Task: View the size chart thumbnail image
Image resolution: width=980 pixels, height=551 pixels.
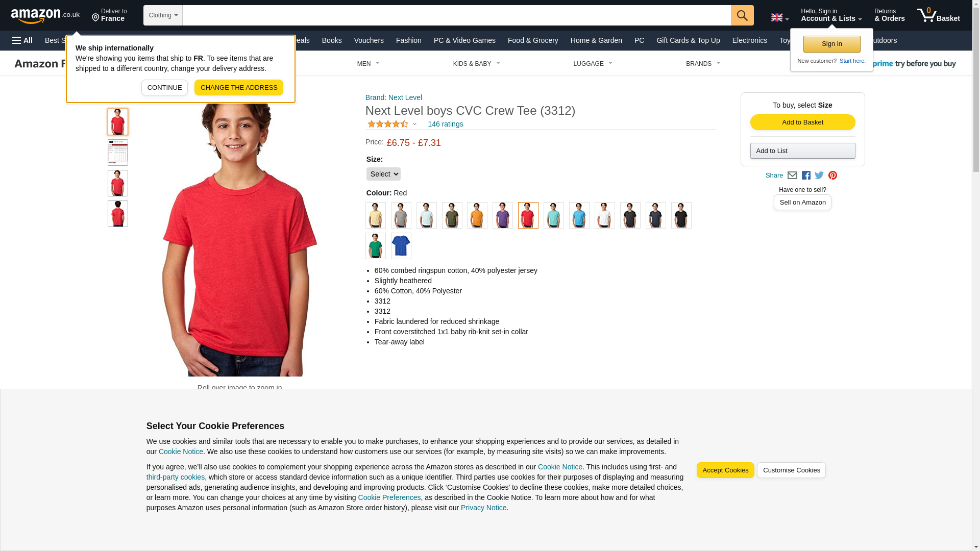Action: [118, 153]
